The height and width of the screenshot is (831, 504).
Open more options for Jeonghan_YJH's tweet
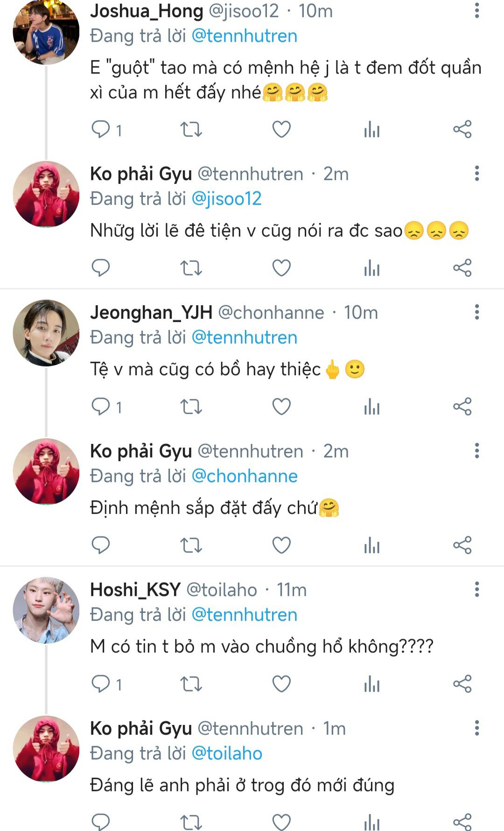(x=476, y=312)
